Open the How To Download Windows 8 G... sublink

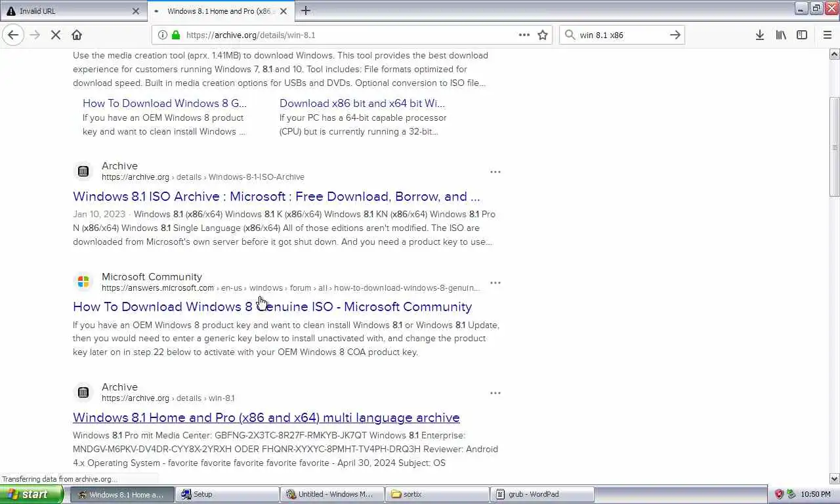(x=165, y=103)
